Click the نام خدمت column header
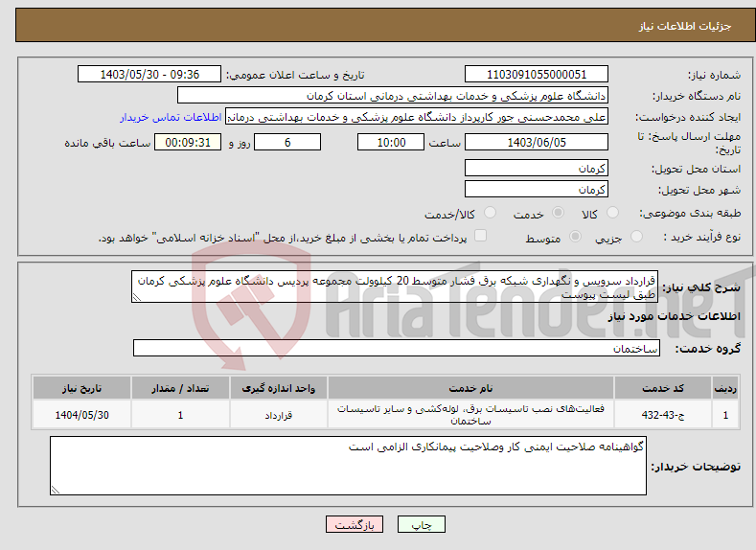The height and width of the screenshot is (550, 756). [x=470, y=388]
